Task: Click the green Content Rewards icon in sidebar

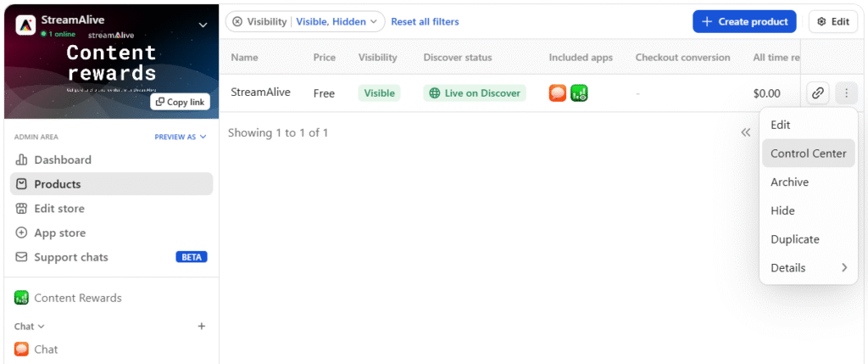Action: [21, 298]
